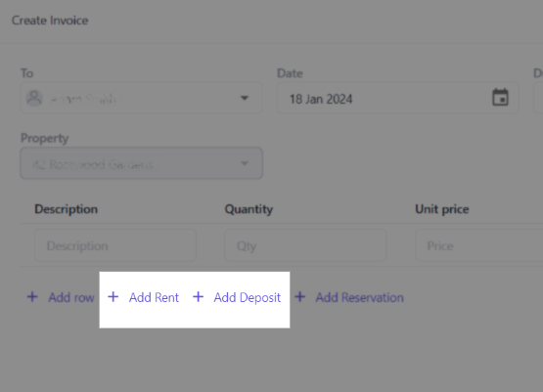Viewport: 543px width, 392px height.
Task: Open the calendar icon in Date field
Action: coord(500,97)
